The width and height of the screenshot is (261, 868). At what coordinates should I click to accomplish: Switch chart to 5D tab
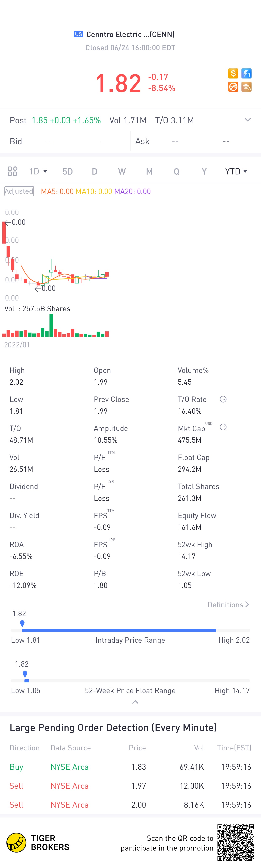coord(68,171)
